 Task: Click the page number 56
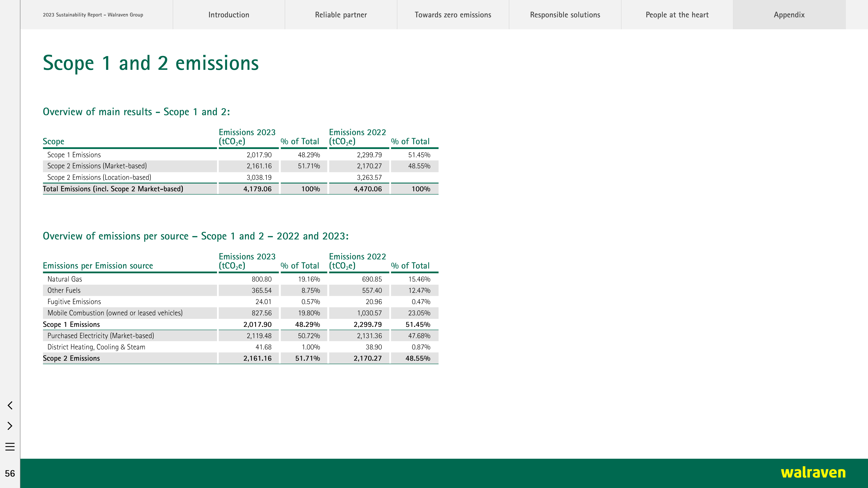click(10, 473)
